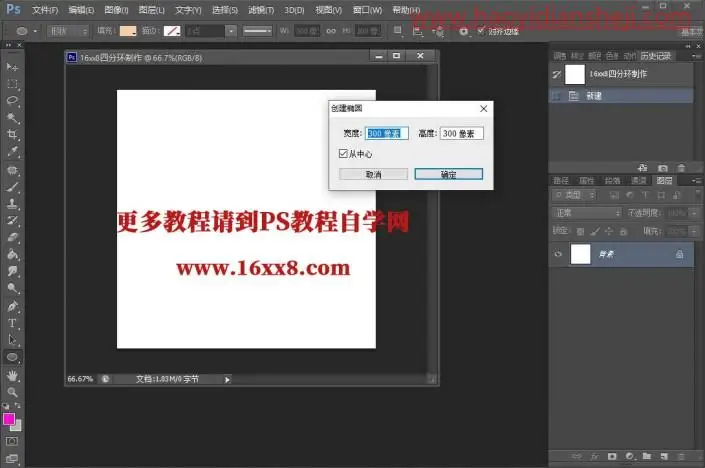This screenshot has height=468, width=705.
Task: Open the 图像(I) menu
Action: pos(116,10)
